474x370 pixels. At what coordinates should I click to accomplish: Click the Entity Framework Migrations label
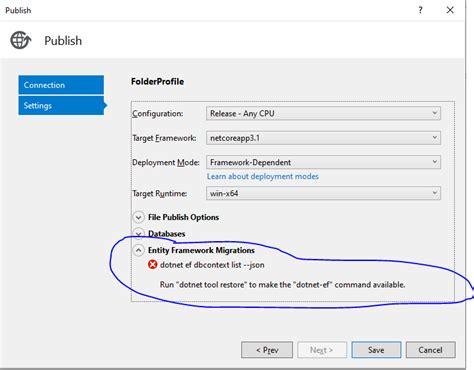coord(201,250)
